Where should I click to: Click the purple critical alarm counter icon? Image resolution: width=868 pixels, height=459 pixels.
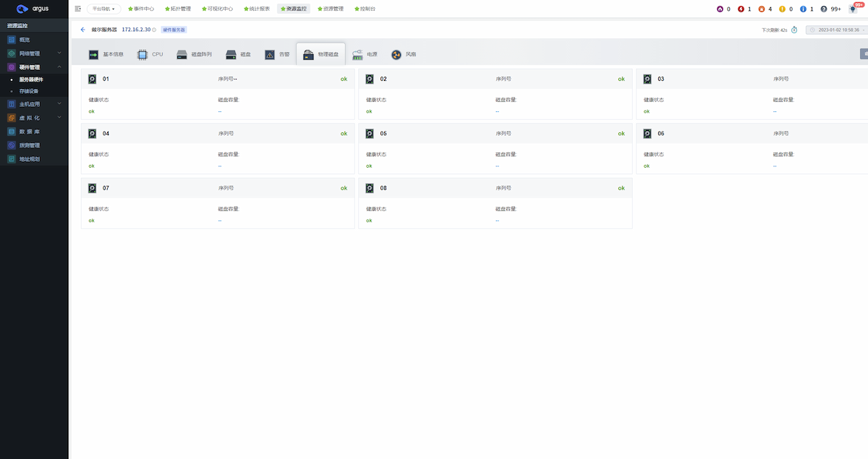(x=720, y=9)
